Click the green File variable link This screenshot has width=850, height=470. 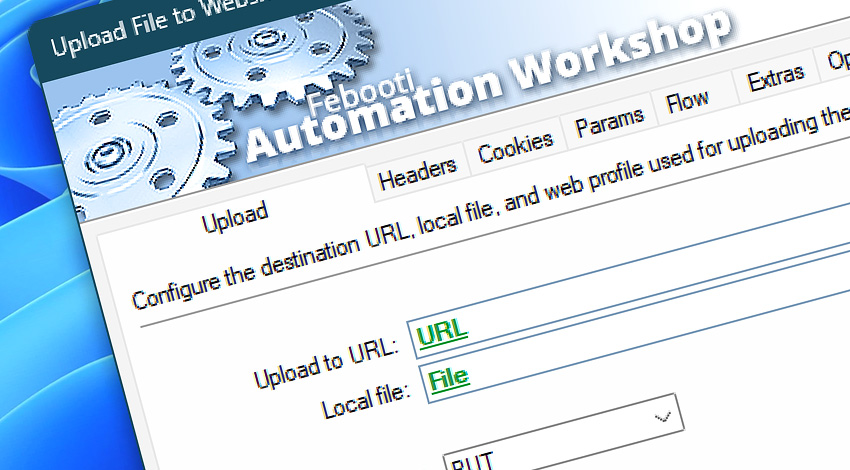click(448, 378)
